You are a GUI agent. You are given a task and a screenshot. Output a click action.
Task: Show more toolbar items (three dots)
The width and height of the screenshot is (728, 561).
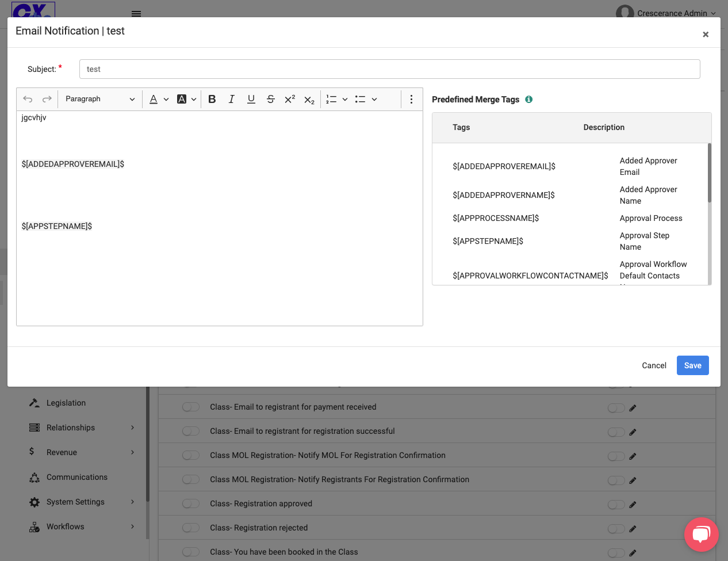click(411, 99)
